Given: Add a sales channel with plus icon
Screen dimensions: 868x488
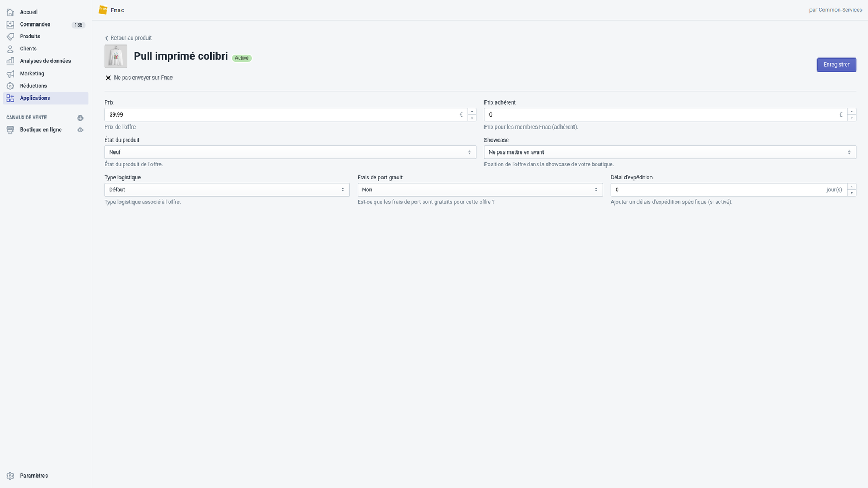Looking at the screenshot, I should [x=80, y=118].
